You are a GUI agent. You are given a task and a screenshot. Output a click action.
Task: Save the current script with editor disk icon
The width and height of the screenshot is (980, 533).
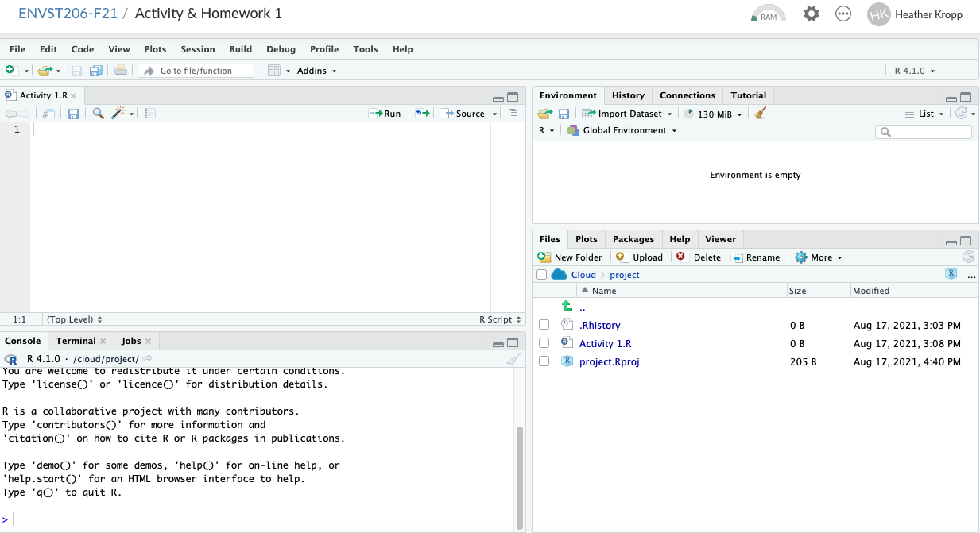(x=73, y=114)
